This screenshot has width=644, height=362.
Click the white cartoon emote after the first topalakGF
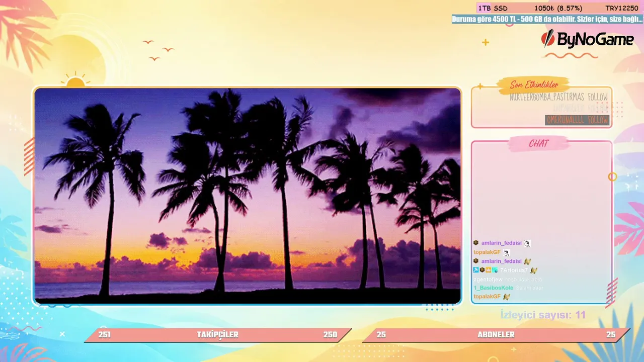tap(506, 252)
